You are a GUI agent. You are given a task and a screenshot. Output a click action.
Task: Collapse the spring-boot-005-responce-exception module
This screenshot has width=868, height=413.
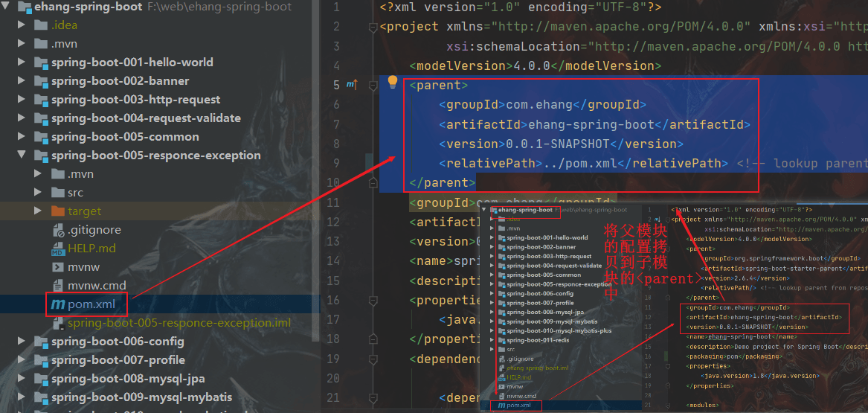point(22,156)
